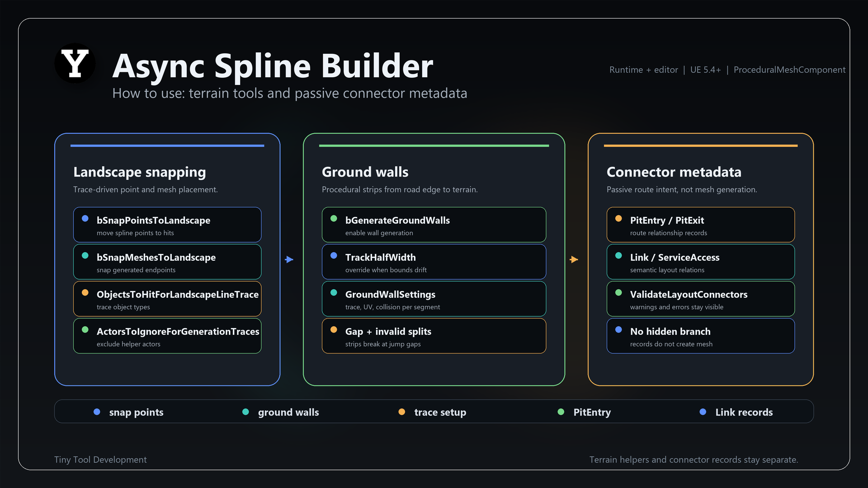Click the blue dot beside No hidden branch
This screenshot has width=868, height=488.
[x=618, y=329]
